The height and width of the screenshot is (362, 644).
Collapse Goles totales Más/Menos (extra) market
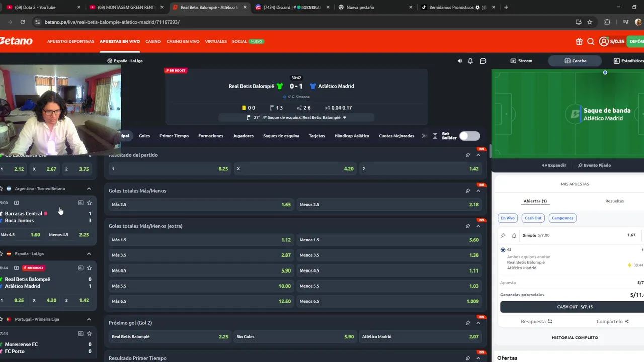478,226
